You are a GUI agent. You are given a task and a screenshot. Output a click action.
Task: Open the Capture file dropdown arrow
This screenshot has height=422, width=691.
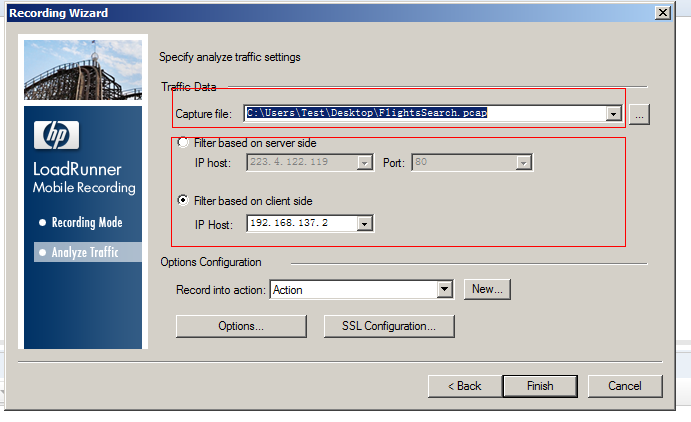coord(613,114)
